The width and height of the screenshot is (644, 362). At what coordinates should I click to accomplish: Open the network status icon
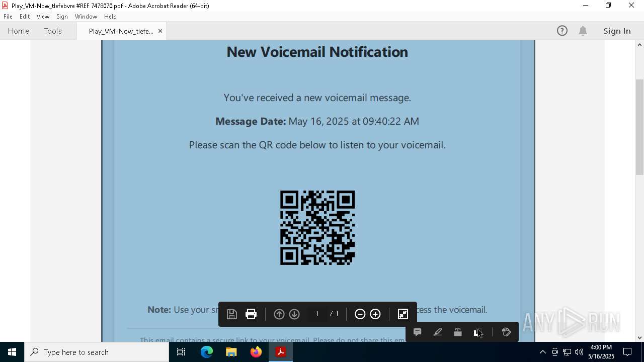[x=567, y=352]
